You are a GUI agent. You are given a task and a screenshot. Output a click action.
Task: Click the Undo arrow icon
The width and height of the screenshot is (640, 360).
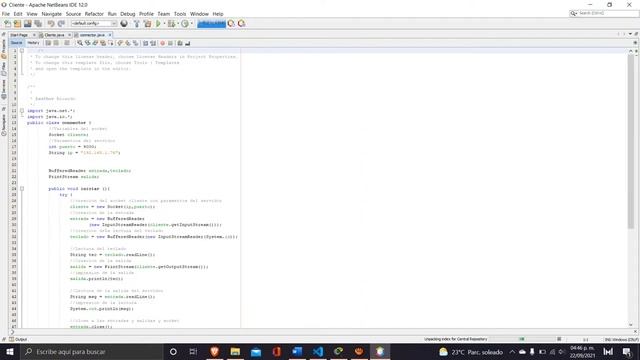51,24
